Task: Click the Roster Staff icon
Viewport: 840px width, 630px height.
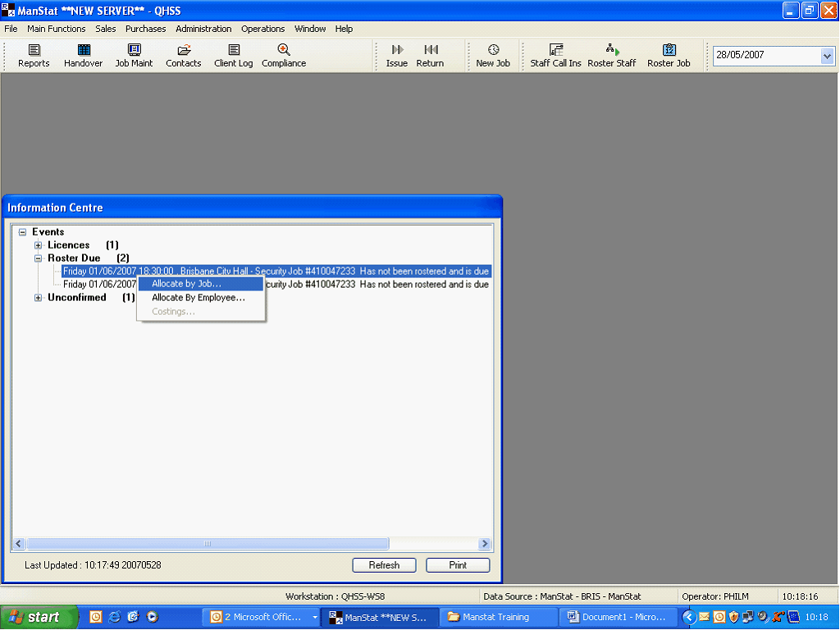Action: 612,51
